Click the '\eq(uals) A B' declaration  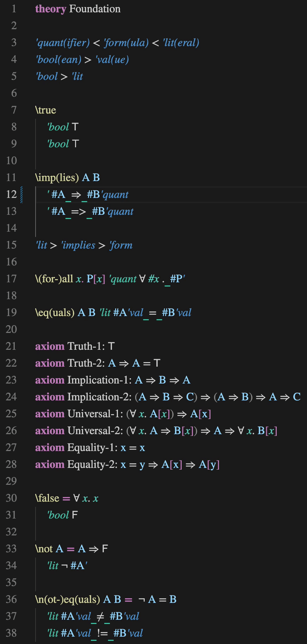click(65, 313)
